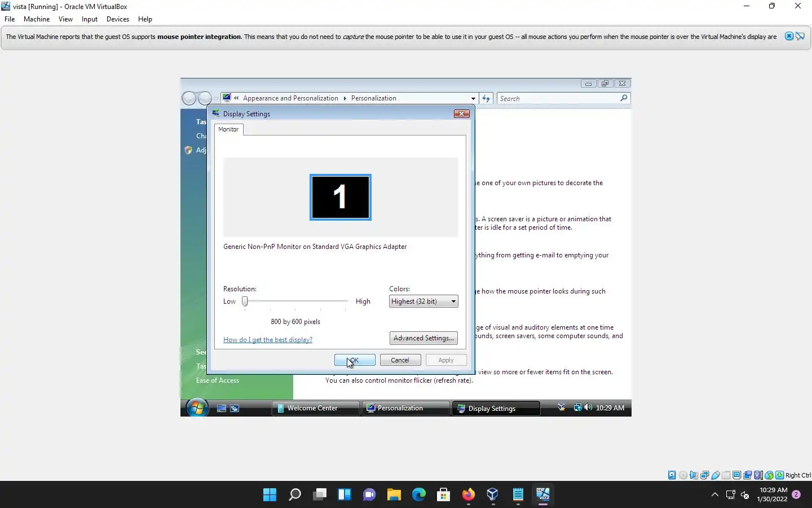Open recent pages dropdown next to forward button
Viewport: 812px width, 508px height.
(216, 99)
